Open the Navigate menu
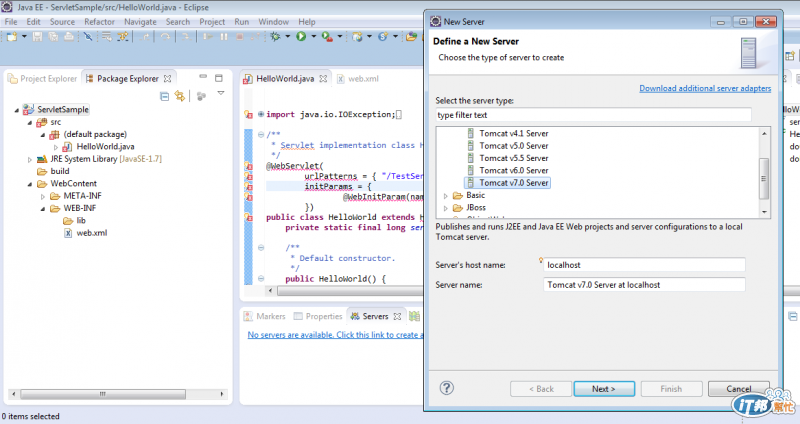 click(x=140, y=22)
